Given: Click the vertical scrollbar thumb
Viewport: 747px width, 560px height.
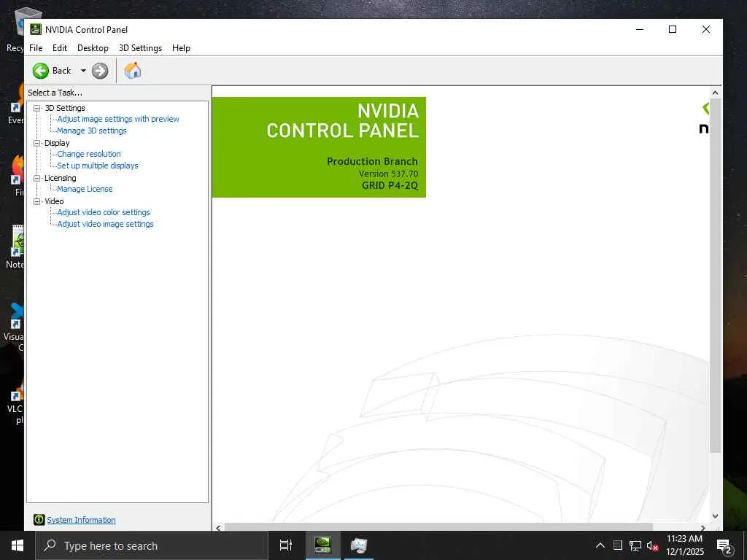Looking at the screenshot, I should pyautogui.click(x=715, y=275).
